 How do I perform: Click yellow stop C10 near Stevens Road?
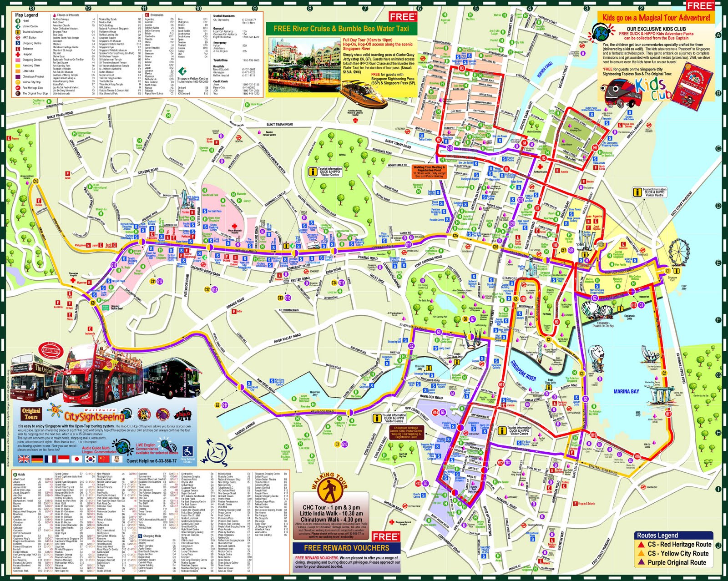[x=36, y=181]
